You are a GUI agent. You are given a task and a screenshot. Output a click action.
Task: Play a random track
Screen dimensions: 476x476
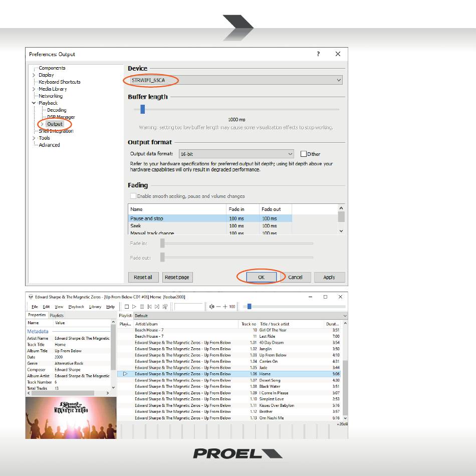[165, 307]
